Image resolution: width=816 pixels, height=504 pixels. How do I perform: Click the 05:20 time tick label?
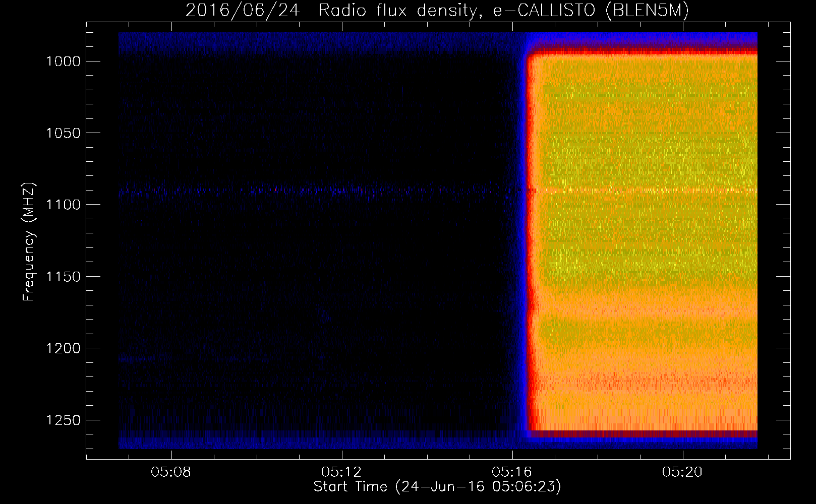click(x=682, y=472)
